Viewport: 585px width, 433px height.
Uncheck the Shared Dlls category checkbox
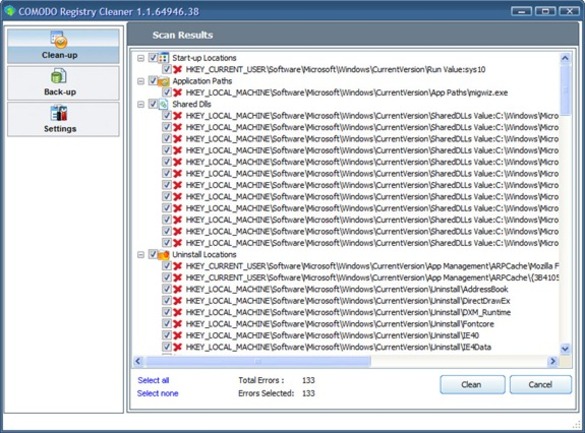153,104
